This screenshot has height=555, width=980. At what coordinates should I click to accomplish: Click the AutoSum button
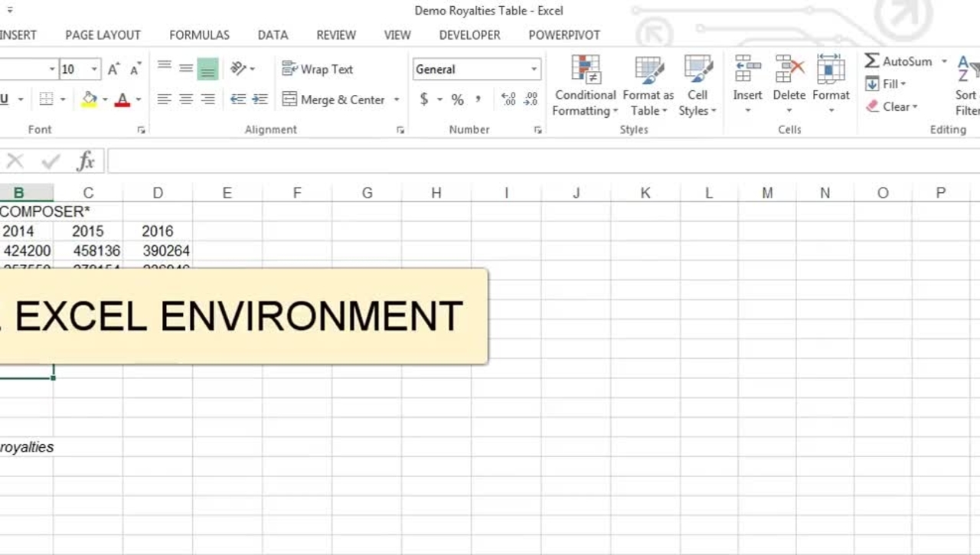coord(899,61)
